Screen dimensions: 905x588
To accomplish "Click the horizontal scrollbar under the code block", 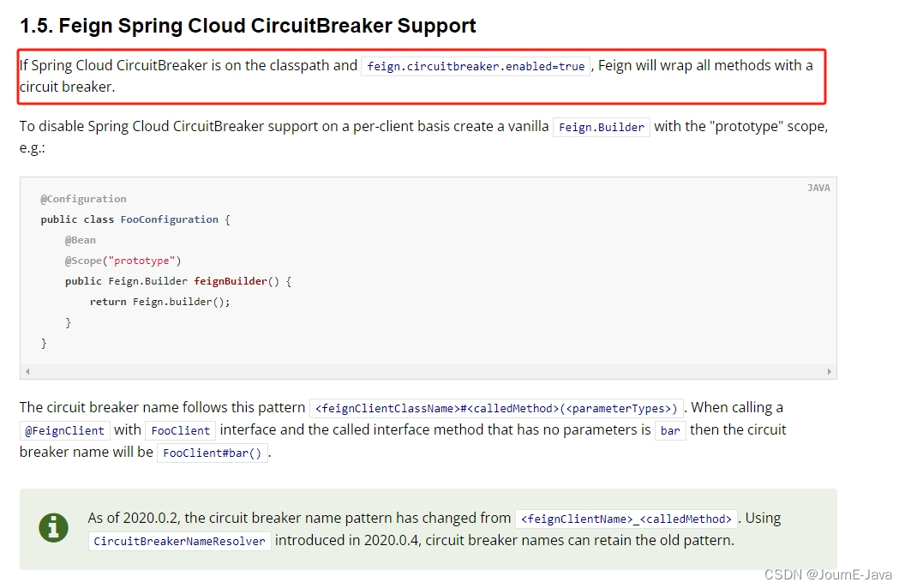I will 429,372.
